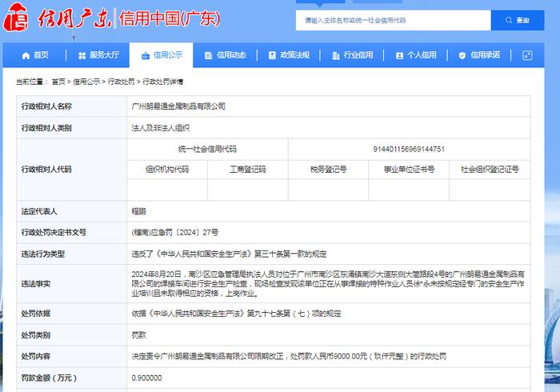Viewport: 560px width, 392px height.
Task: Click the building icon beside 行业信用
Action: click(336, 55)
